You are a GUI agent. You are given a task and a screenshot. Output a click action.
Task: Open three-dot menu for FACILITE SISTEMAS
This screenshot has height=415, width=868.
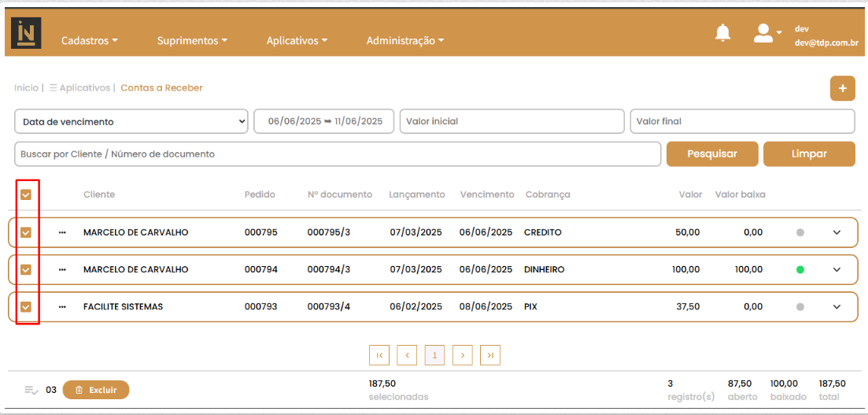(62, 306)
